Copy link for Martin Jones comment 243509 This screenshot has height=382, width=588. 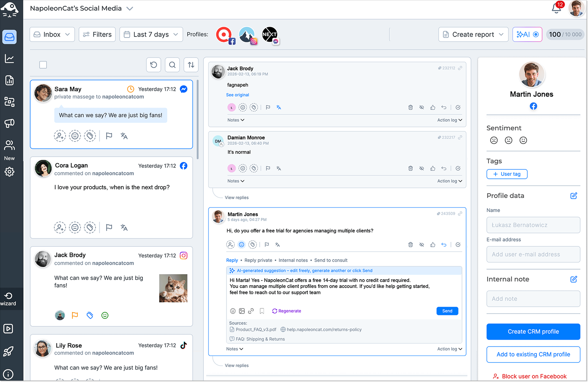click(x=460, y=214)
